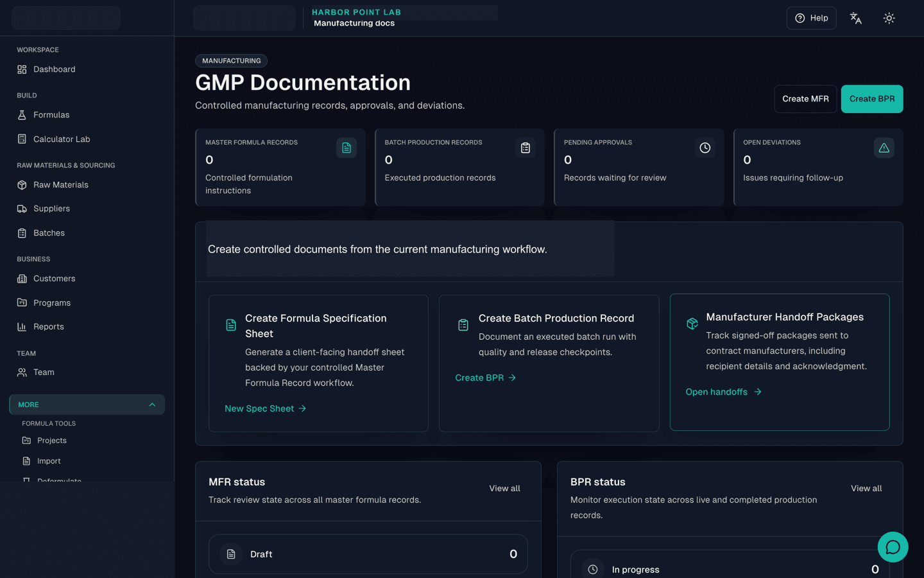The image size is (924, 578).
Task: Click the Raw Materials box icon
Action: [22, 185]
